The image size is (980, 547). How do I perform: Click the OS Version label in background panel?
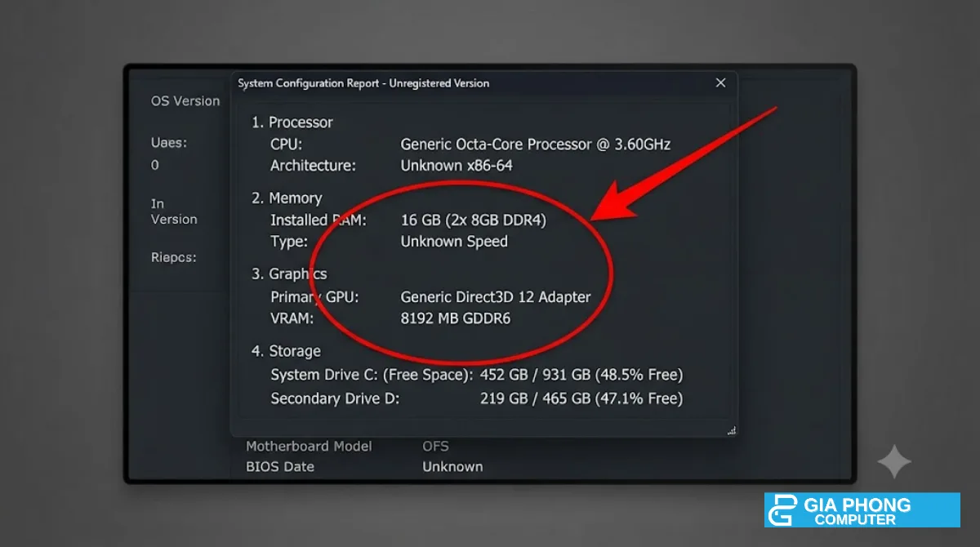coord(185,101)
